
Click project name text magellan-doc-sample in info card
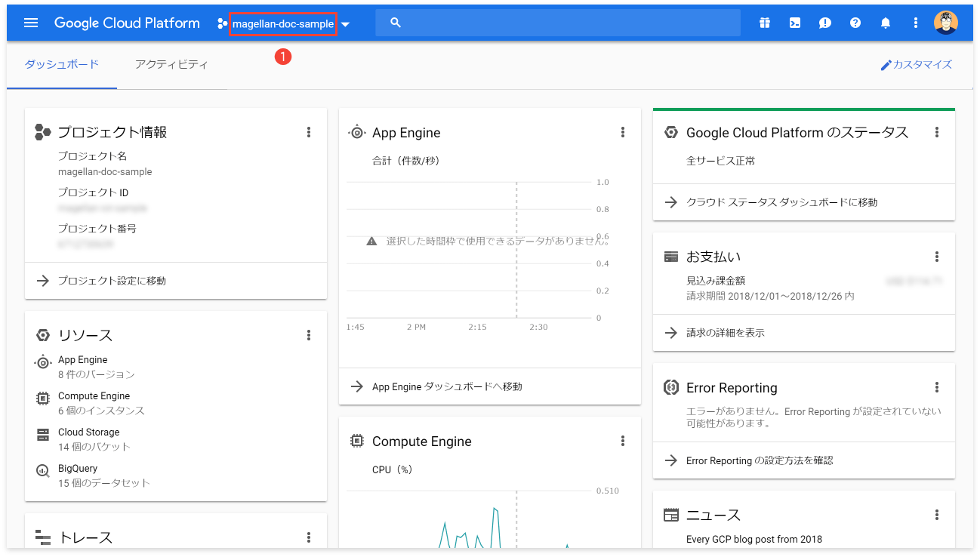point(105,171)
